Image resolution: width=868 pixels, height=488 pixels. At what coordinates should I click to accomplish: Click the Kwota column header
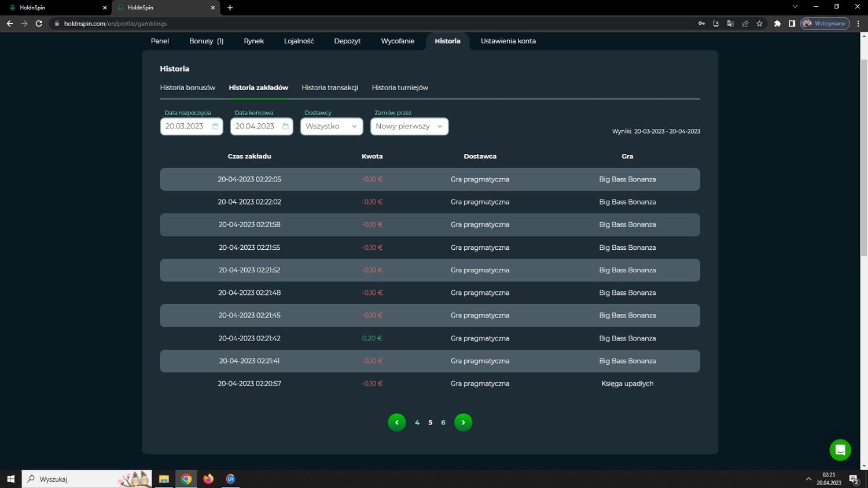pyautogui.click(x=372, y=156)
